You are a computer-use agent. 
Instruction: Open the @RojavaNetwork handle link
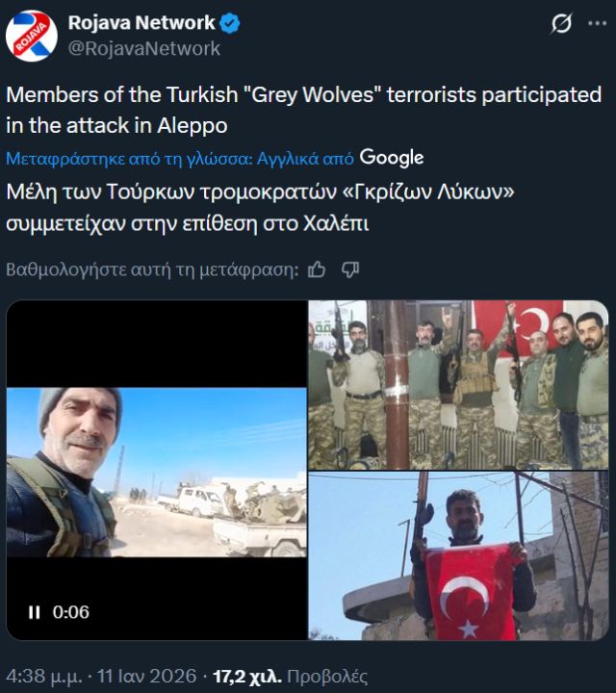coord(144,48)
